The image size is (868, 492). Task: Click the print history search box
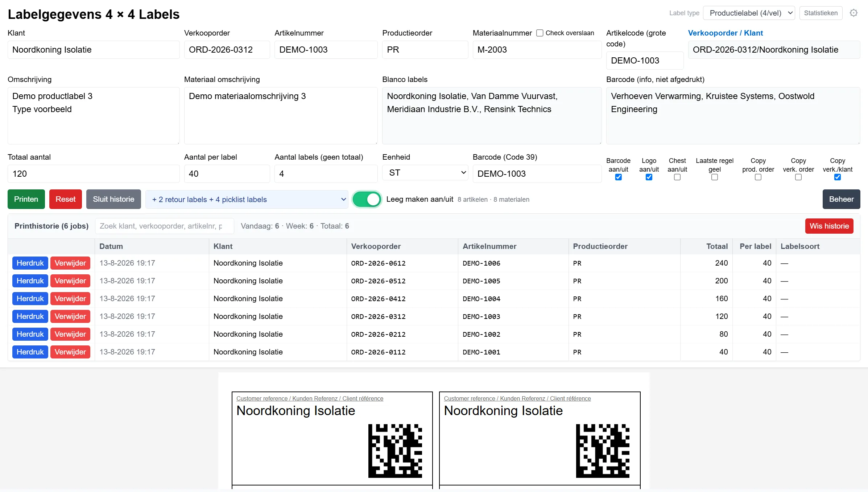click(165, 226)
